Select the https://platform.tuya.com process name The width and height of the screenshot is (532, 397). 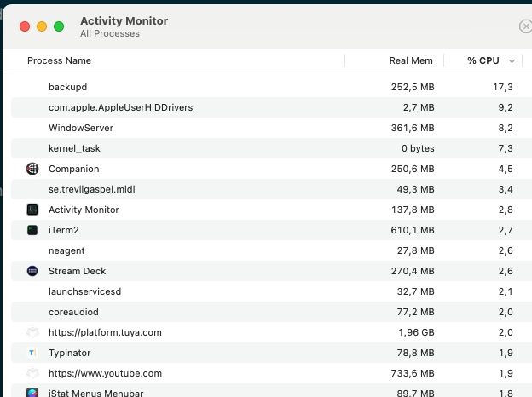tap(105, 332)
